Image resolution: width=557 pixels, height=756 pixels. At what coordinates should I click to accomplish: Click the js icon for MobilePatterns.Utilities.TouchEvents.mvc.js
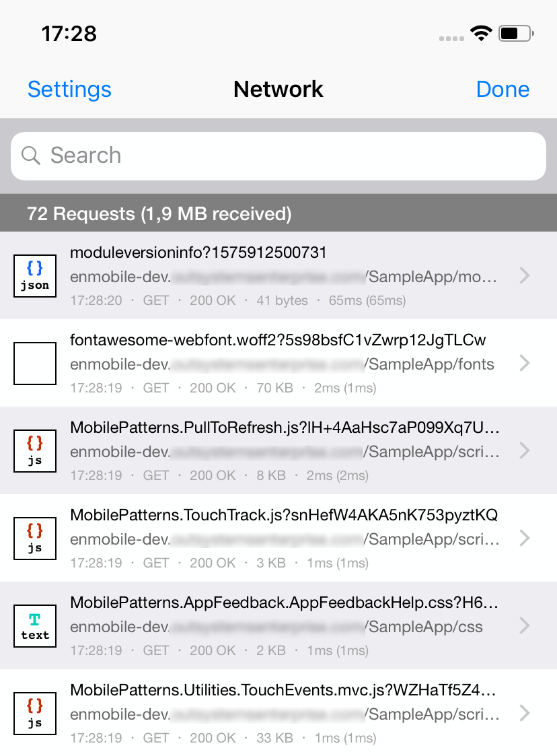point(34,714)
